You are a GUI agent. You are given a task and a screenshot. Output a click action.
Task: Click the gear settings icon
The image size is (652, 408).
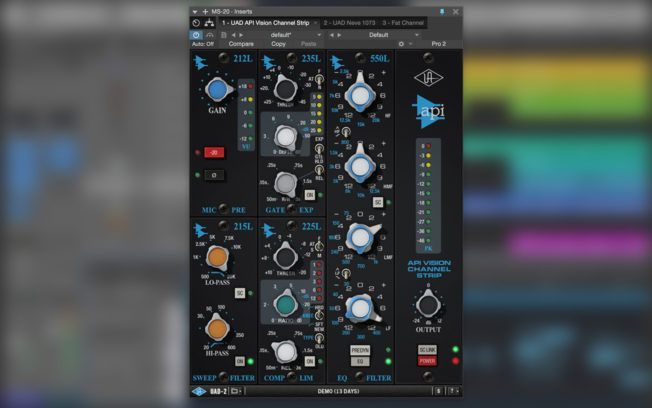[401, 44]
